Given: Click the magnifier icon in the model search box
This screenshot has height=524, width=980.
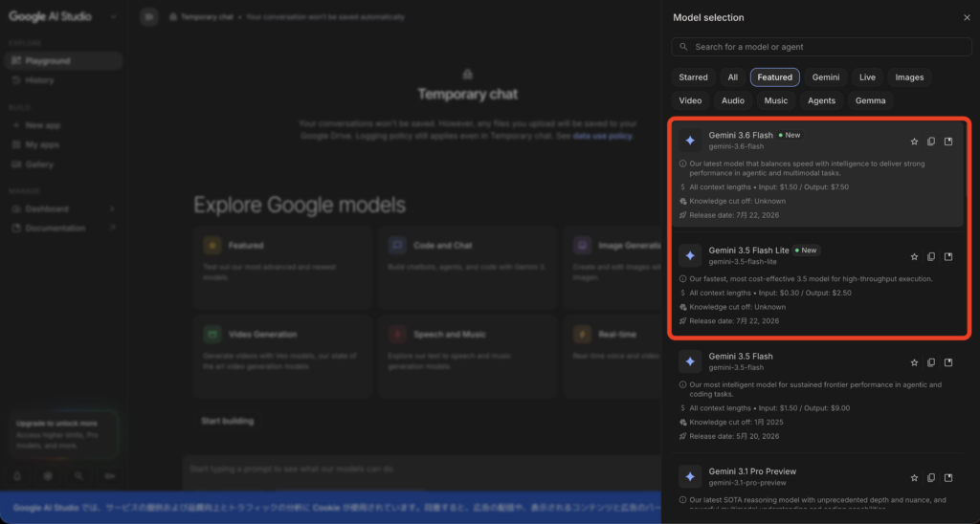Looking at the screenshot, I should [683, 47].
